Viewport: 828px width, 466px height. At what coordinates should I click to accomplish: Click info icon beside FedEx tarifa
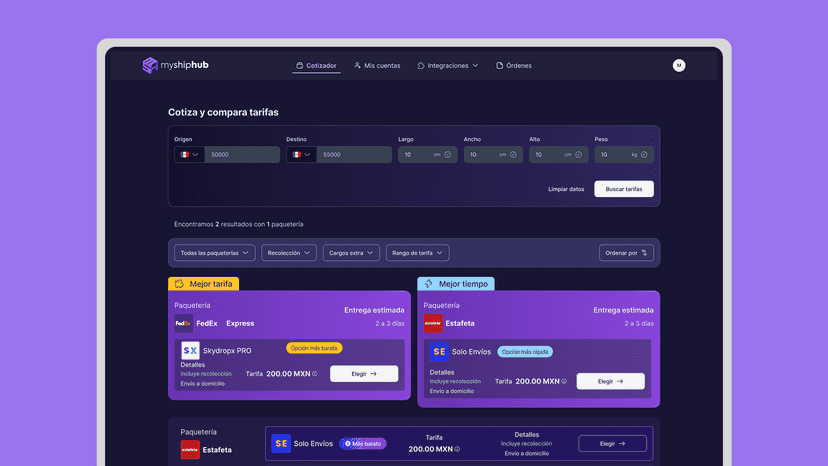315,374
